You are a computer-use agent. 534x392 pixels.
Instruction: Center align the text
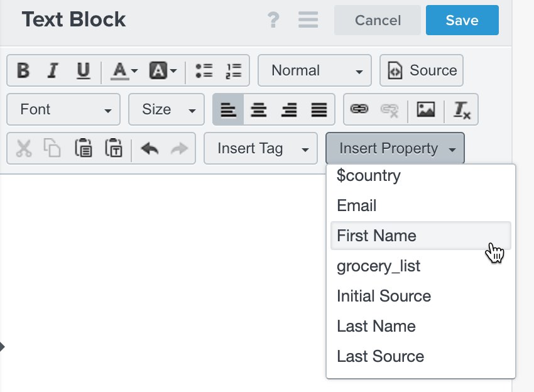tap(258, 109)
